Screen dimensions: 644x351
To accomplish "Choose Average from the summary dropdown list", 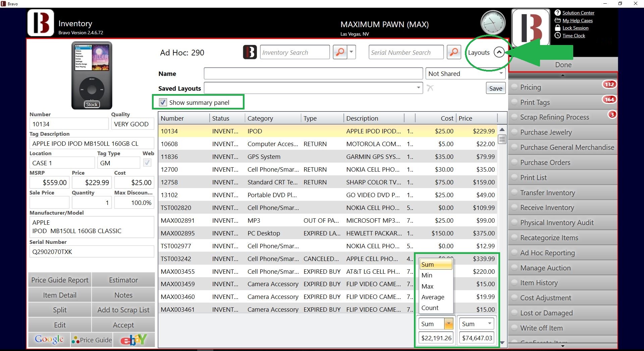I will tap(436, 297).
